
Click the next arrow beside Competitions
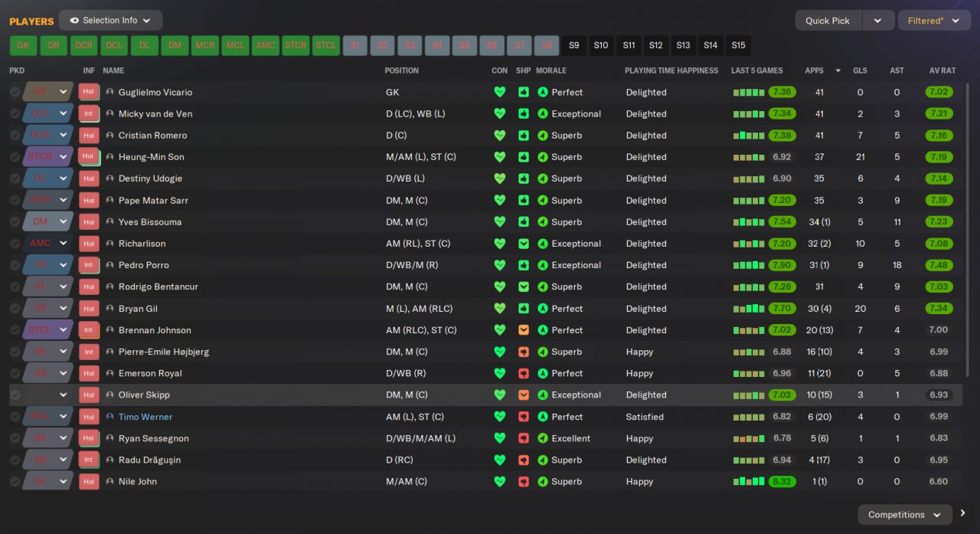pyautogui.click(x=963, y=513)
